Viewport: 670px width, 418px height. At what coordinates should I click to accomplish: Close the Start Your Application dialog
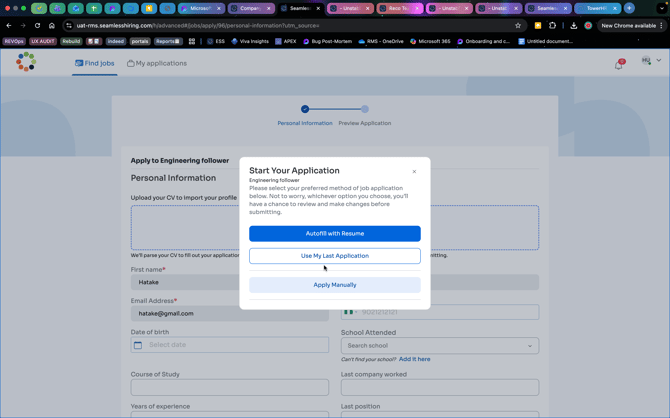[414, 172]
